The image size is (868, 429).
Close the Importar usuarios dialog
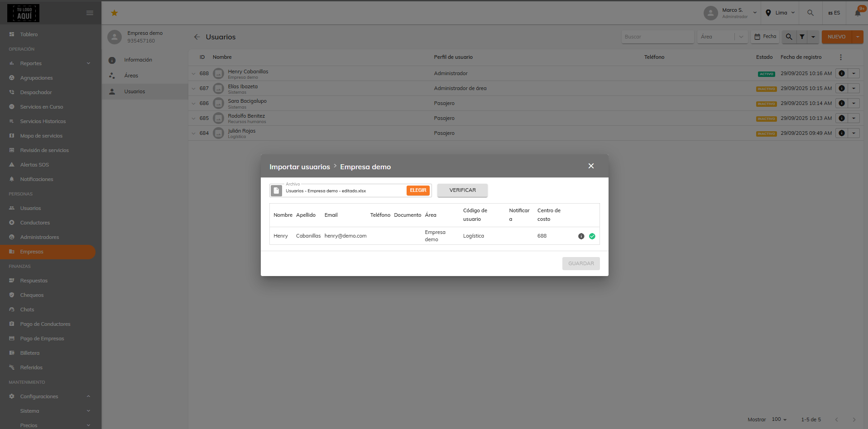(591, 166)
